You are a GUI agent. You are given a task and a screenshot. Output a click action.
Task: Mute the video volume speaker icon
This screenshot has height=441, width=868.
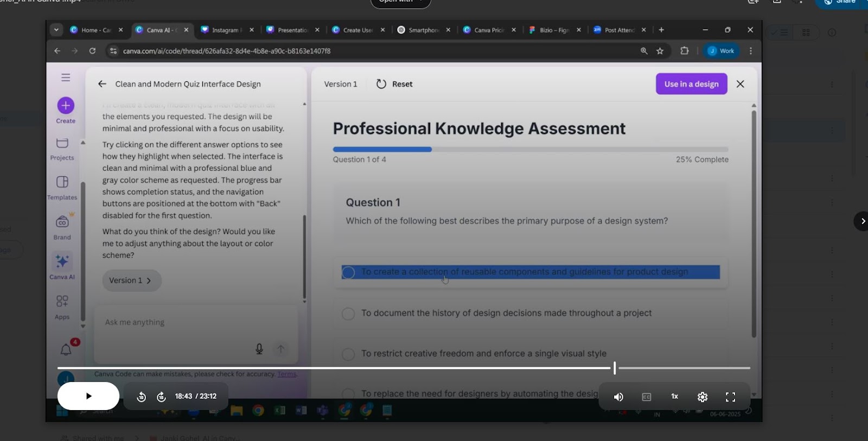click(618, 397)
